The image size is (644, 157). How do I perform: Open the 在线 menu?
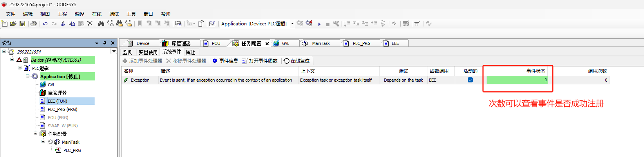[x=97, y=14]
